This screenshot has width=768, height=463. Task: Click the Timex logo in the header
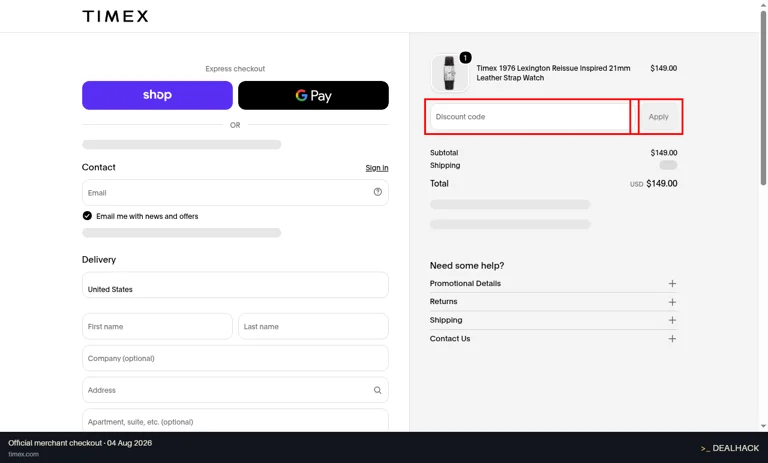pos(115,16)
